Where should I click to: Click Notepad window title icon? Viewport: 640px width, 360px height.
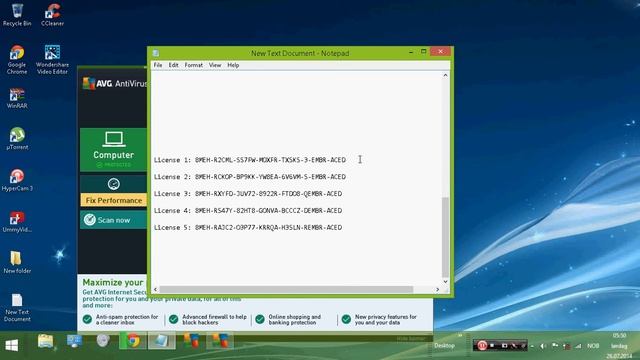pyautogui.click(x=156, y=53)
